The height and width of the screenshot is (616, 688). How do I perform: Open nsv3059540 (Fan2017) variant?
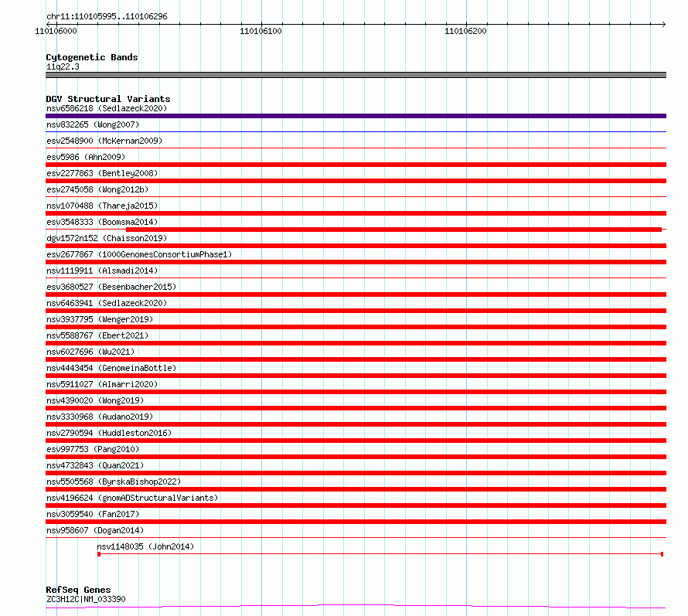pos(93,514)
